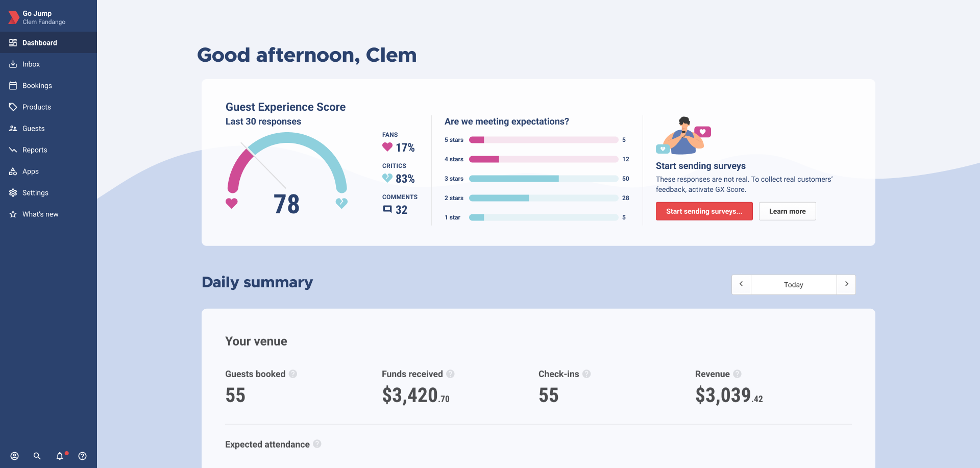Click the info icon next to Check-ins
The width and height of the screenshot is (980, 468).
586,374
